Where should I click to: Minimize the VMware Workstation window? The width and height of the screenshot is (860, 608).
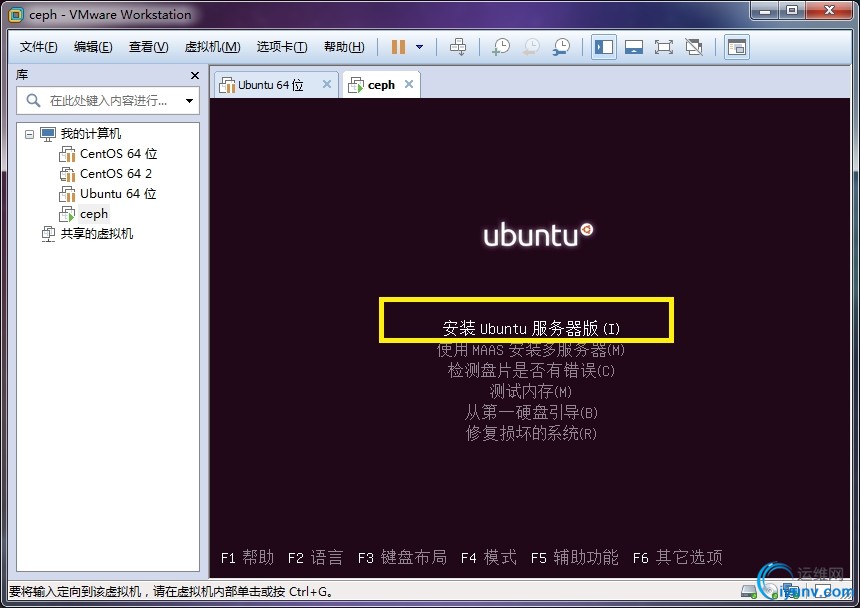[766, 10]
